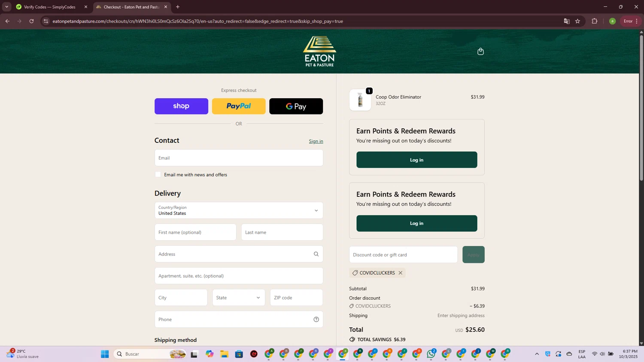The width and height of the screenshot is (644, 362).
Task: Click the City input field
Action: click(x=181, y=298)
